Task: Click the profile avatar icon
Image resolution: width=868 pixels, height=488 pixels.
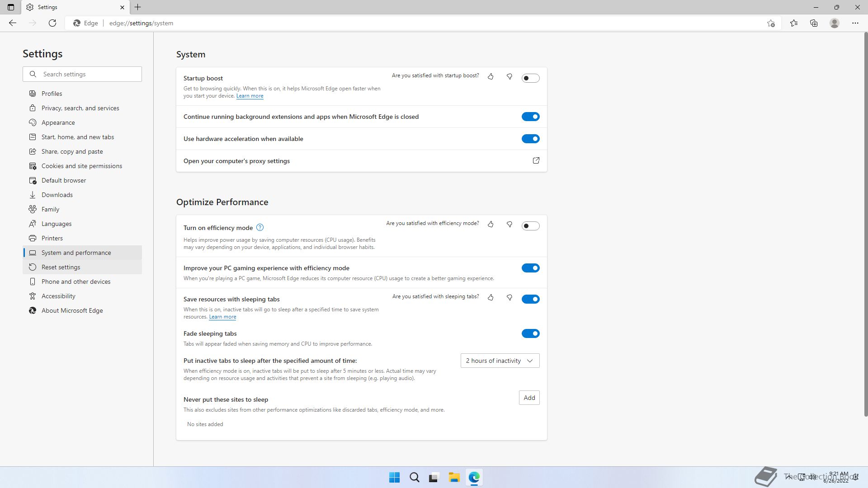Action: pyautogui.click(x=835, y=23)
